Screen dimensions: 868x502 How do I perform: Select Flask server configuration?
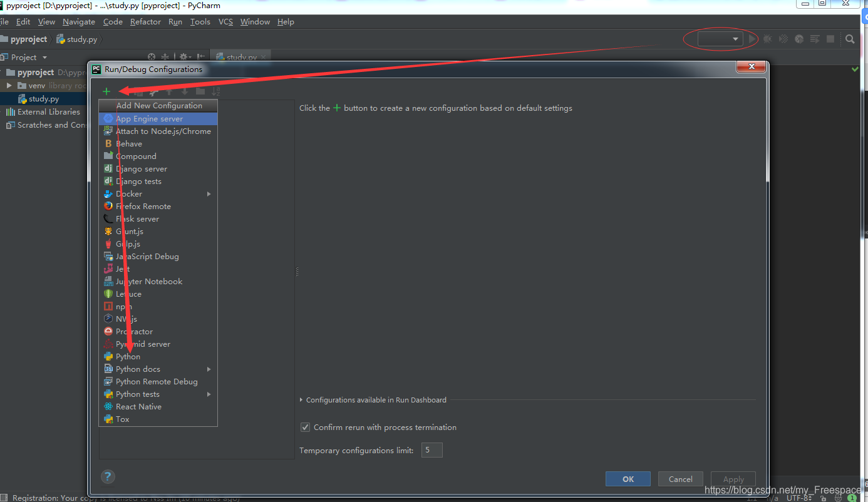click(158, 218)
